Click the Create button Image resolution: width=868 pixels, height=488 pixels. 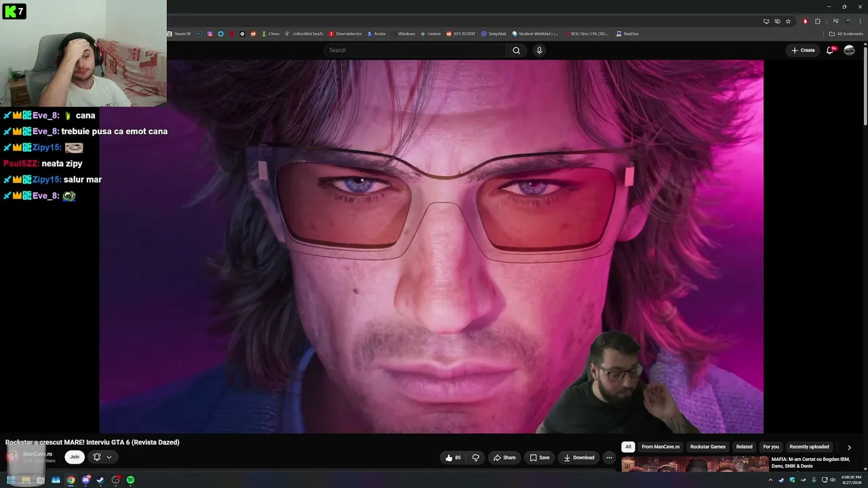[x=803, y=50]
